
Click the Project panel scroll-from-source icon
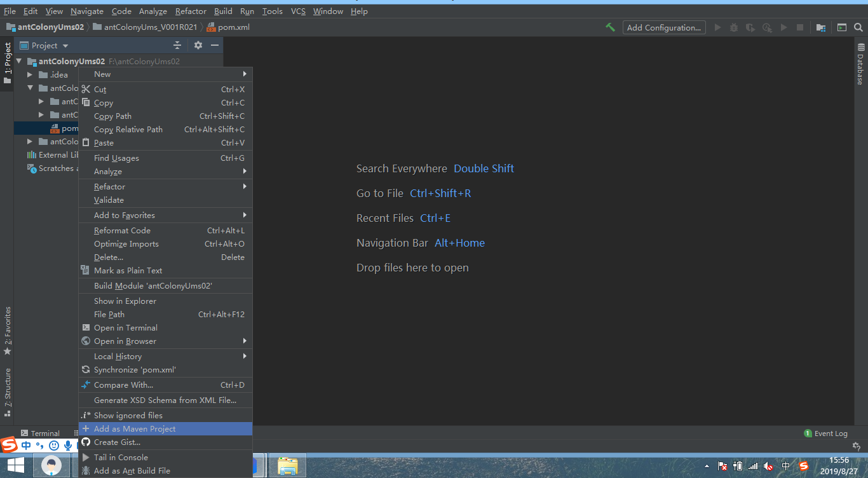(x=177, y=45)
